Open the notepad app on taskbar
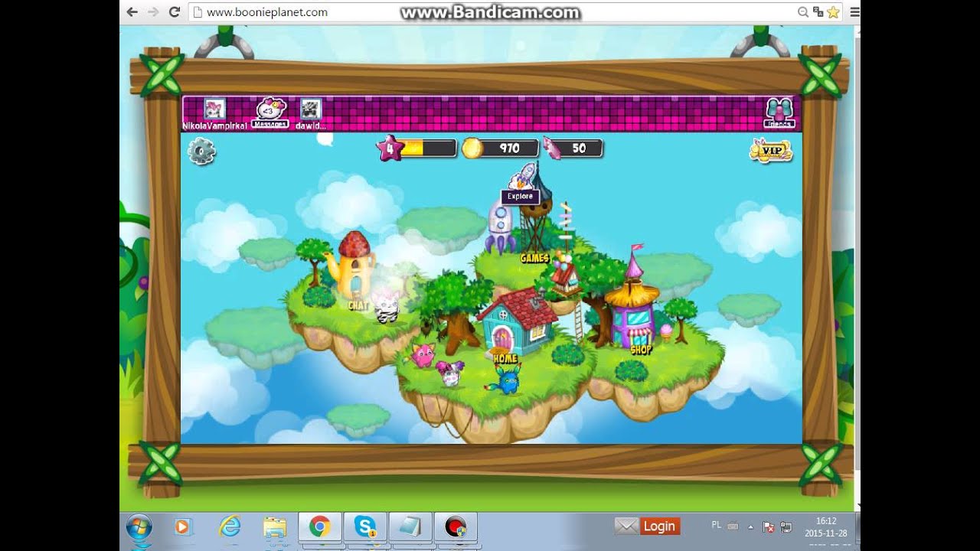980x551 pixels. click(410, 527)
